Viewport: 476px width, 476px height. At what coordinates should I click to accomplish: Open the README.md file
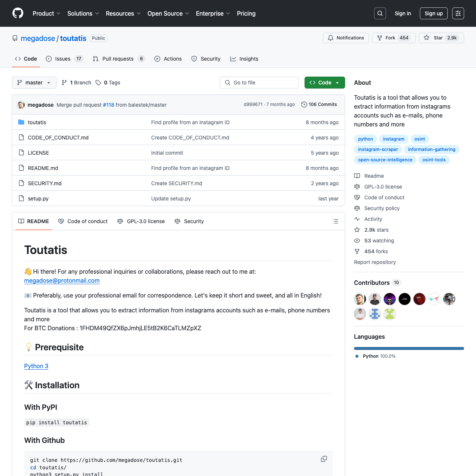[43, 168]
